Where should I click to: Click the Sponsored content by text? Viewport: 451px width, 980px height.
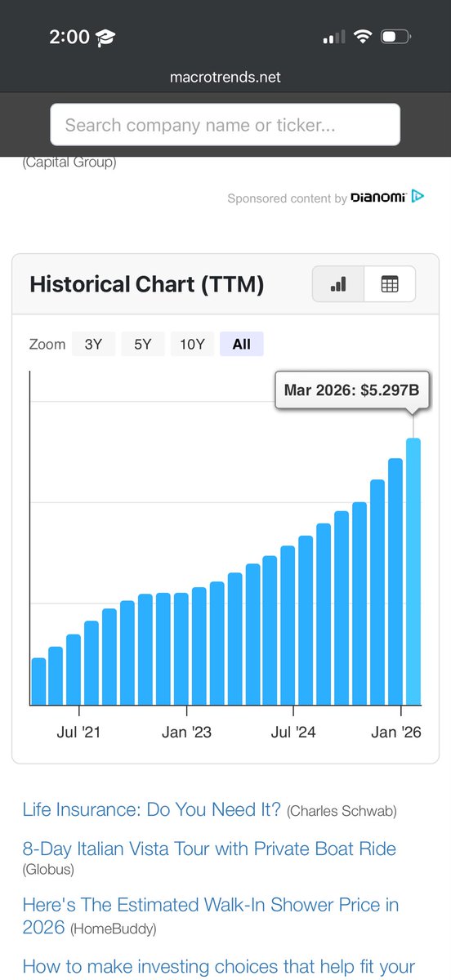click(x=287, y=198)
